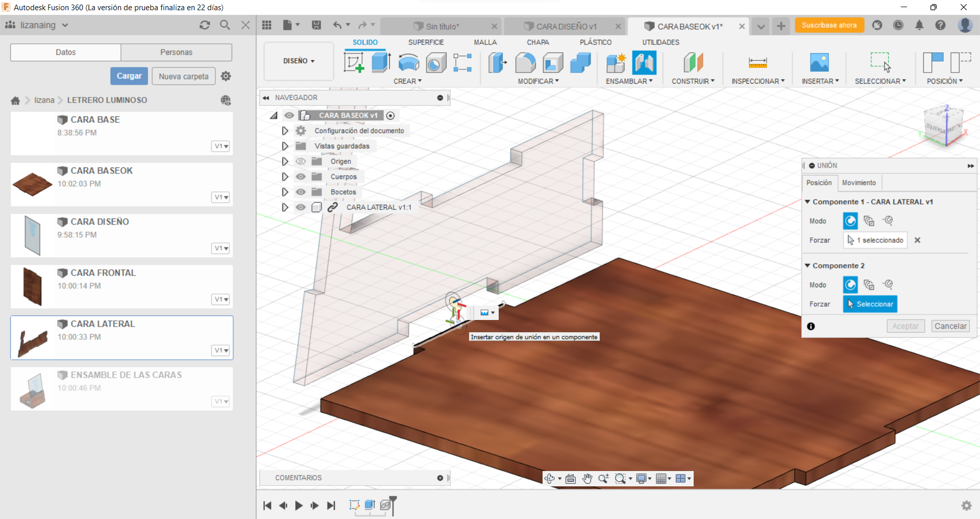This screenshot has height=519, width=980.
Task: Activate the Select tool icon
Action: [880, 62]
